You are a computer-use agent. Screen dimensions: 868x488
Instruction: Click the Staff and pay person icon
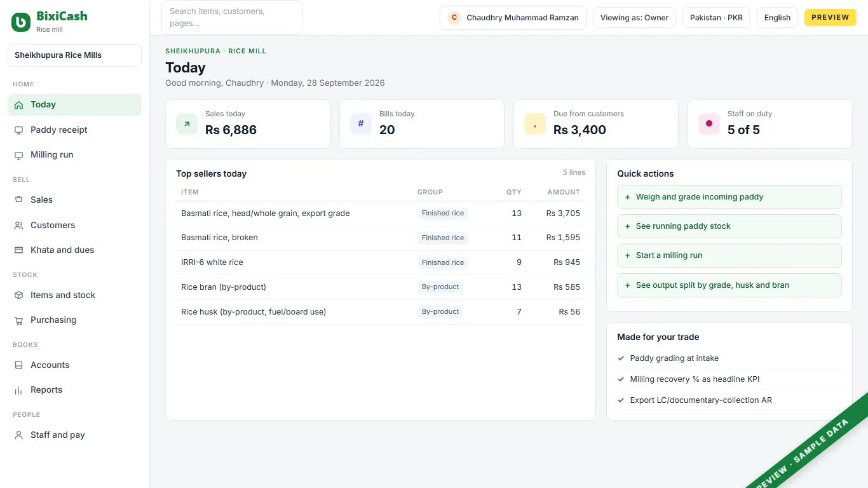pos(18,435)
